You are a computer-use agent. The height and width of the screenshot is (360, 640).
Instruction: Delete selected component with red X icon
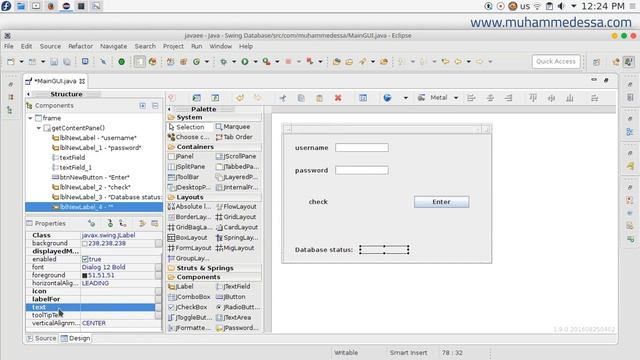click(338, 98)
